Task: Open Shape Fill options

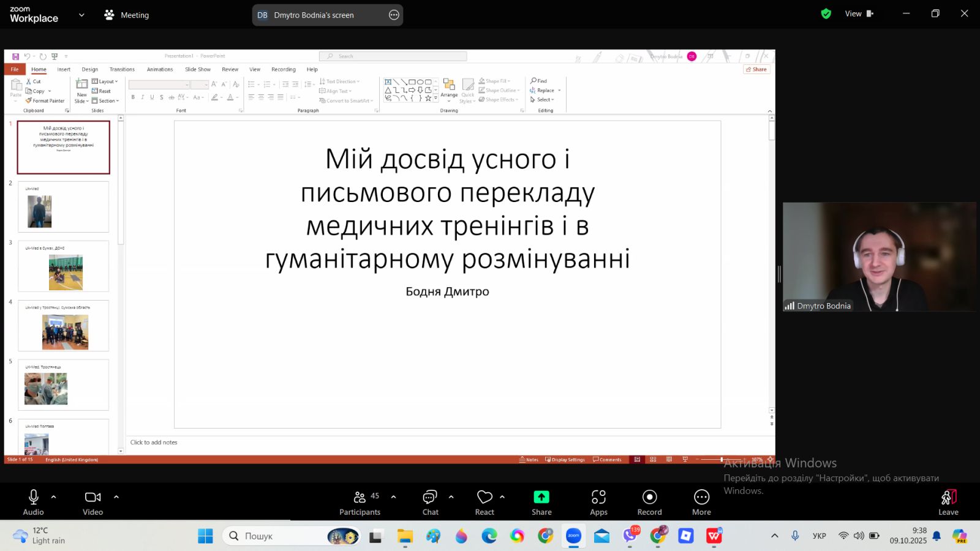Action: pyautogui.click(x=495, y=80)
